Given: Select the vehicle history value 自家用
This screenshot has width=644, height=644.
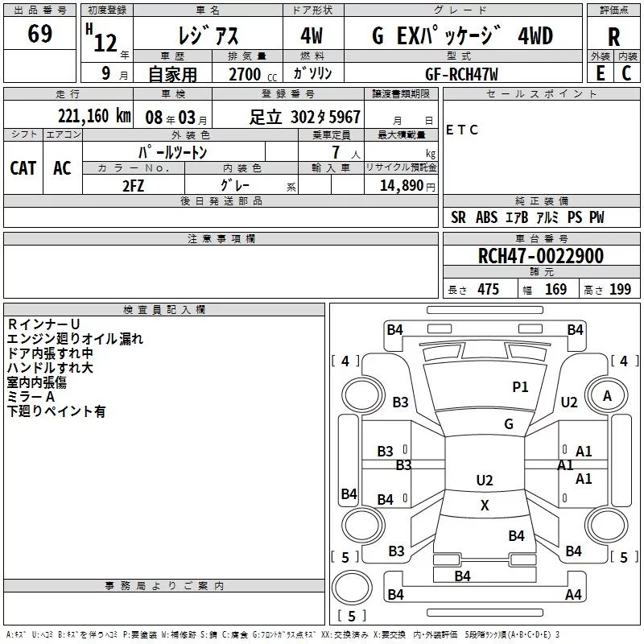Looking at the screenshot, I should click(x=172, y=74).
